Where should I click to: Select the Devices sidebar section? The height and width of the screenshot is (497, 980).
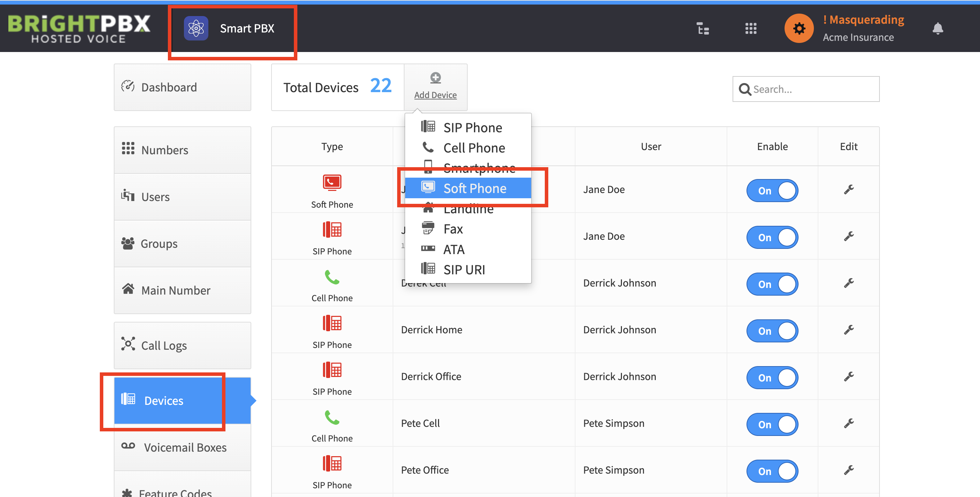182,400
